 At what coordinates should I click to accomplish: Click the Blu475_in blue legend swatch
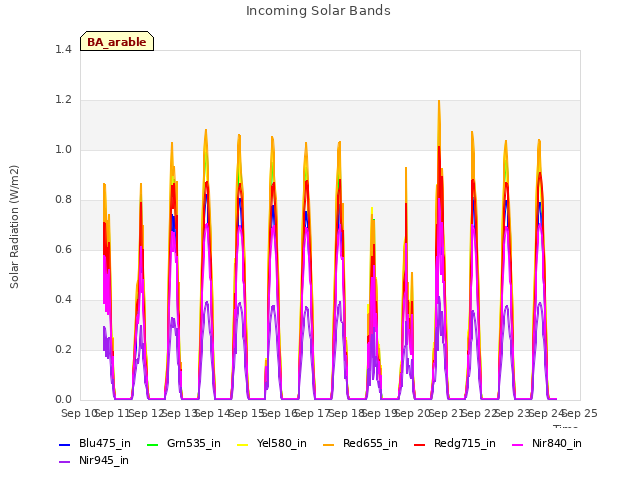click(65, 444)
